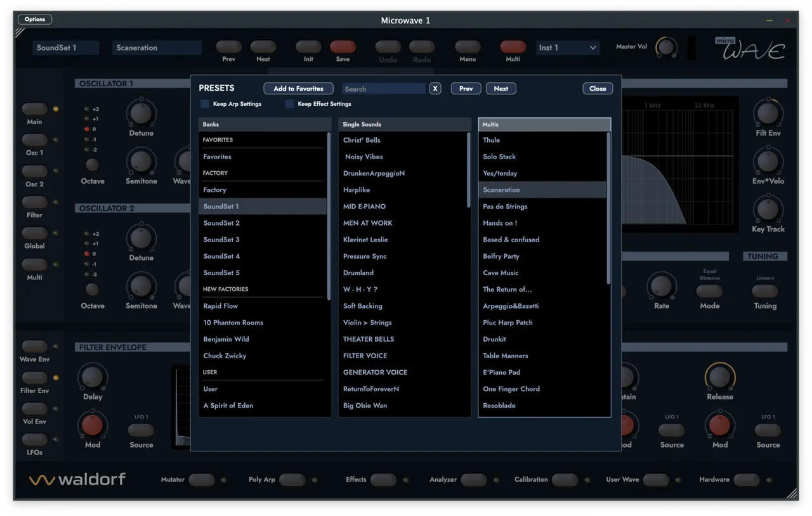Select the Belfry Party multi
This screenshot has width=812, height=516.
tap(542, 256)
